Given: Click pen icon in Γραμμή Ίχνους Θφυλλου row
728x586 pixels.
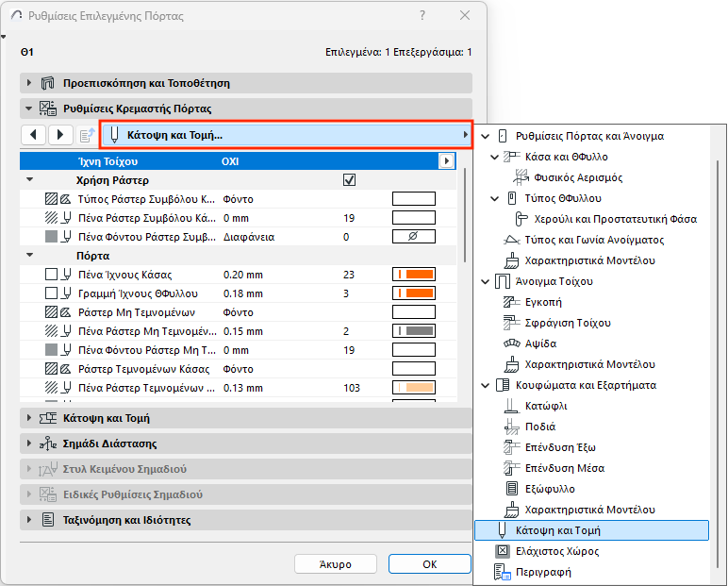Looking at the screenshot, I should coord(67,293).
